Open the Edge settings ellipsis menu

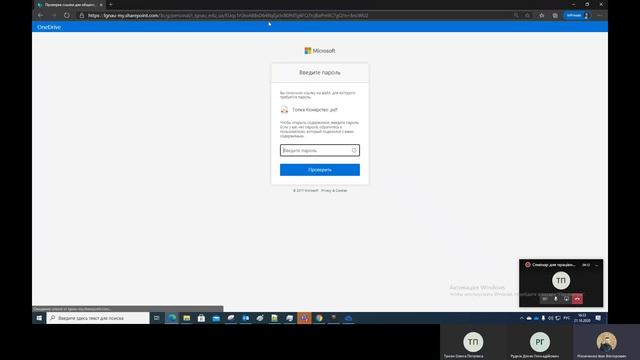pos(599,16)
